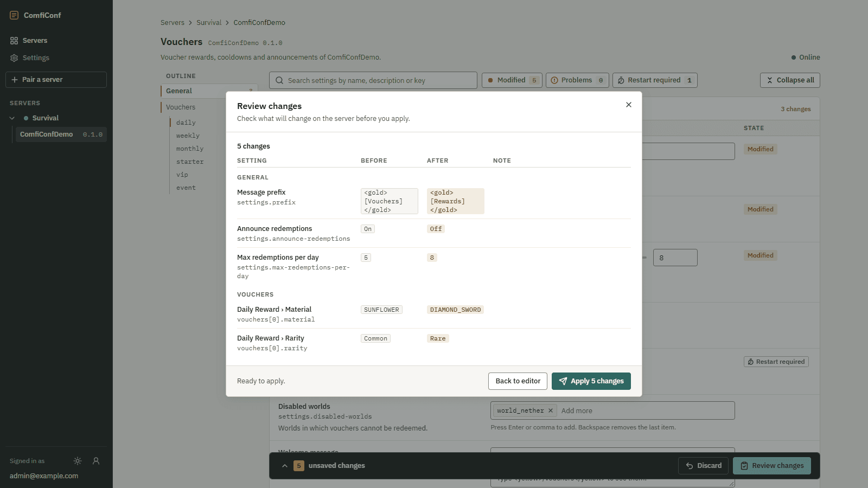The width and height of the screenshot is (868, 488).
Task: Remove world_nether tag
Action: 551,411
